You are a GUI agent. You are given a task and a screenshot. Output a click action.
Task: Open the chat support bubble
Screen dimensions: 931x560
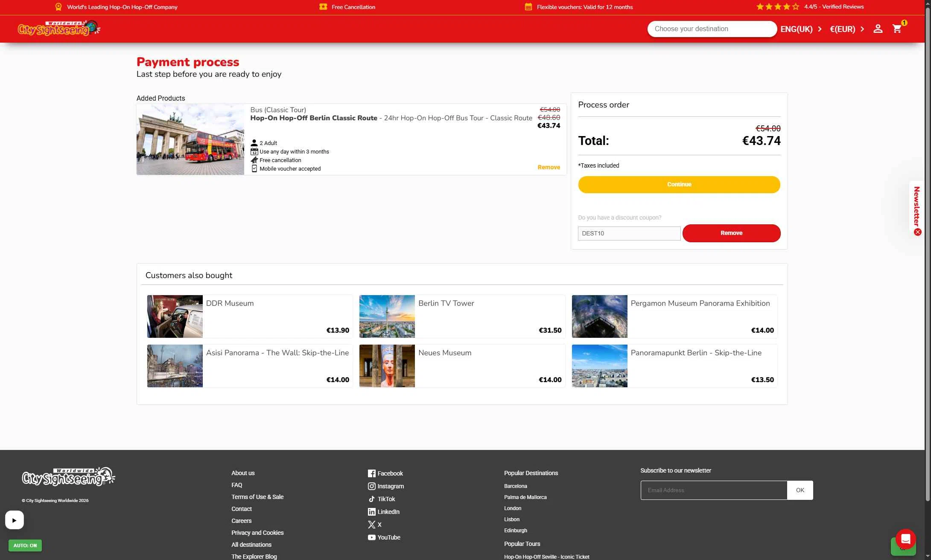pos(905,539)
